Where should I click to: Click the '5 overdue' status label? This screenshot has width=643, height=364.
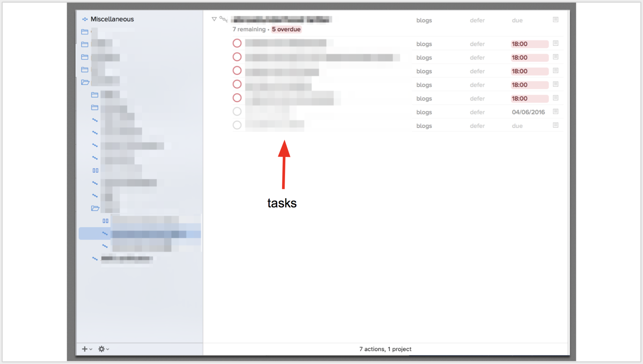click(x=286, y=29)
